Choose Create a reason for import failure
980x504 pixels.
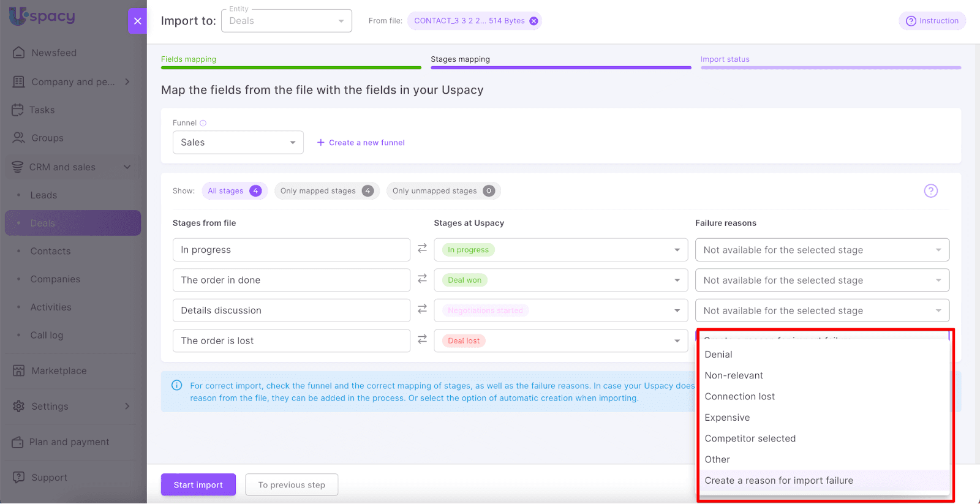[778, 481]
